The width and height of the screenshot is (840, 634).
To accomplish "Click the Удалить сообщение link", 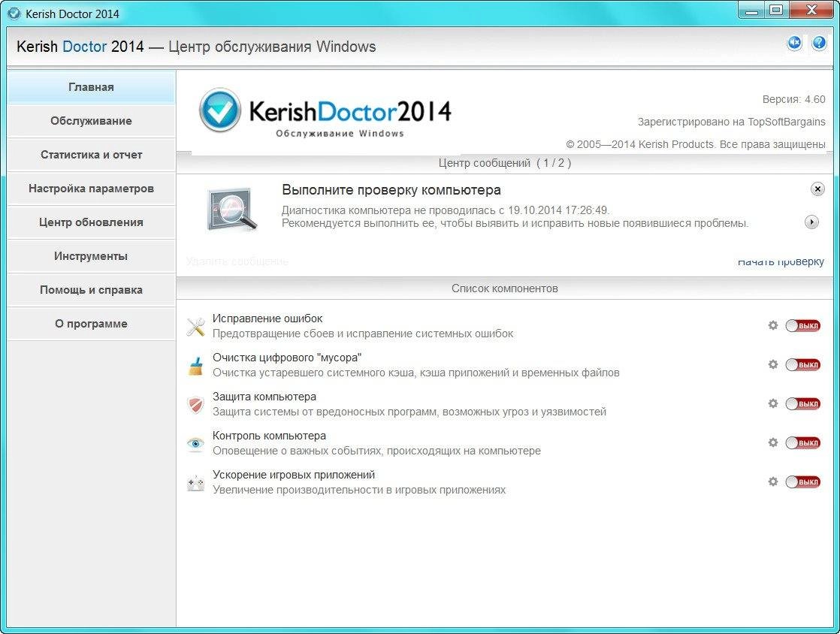I will 237,261.
